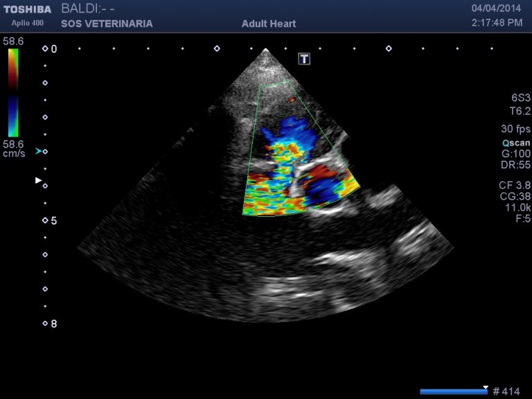Click the G:100 gain value
532x399 pixels.
click(x=516, y=154)
